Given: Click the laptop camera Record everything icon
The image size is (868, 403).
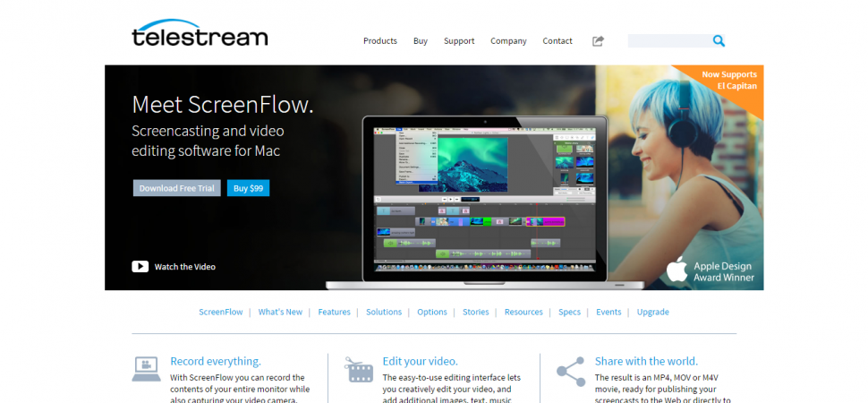Looking at the screenshot, I should [x=146, y=369].
